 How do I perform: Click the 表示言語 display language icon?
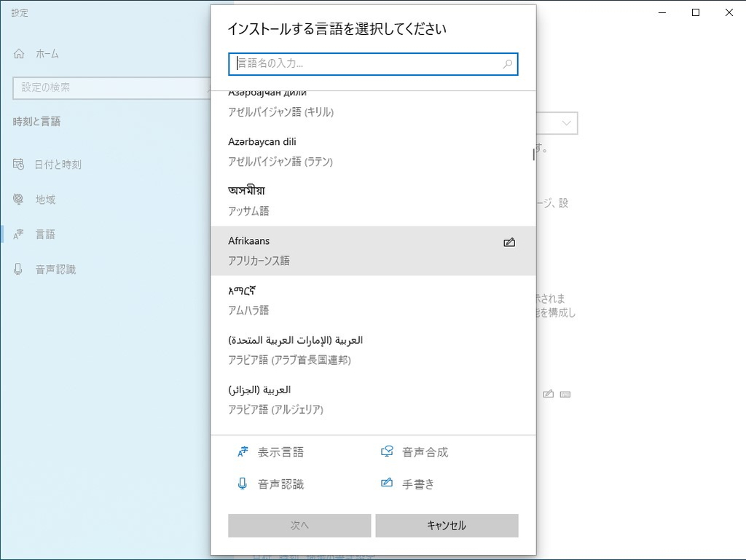243,451
